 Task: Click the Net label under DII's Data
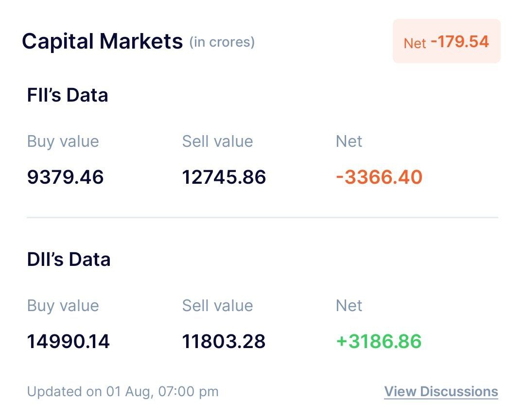click(x=349, y=306)
